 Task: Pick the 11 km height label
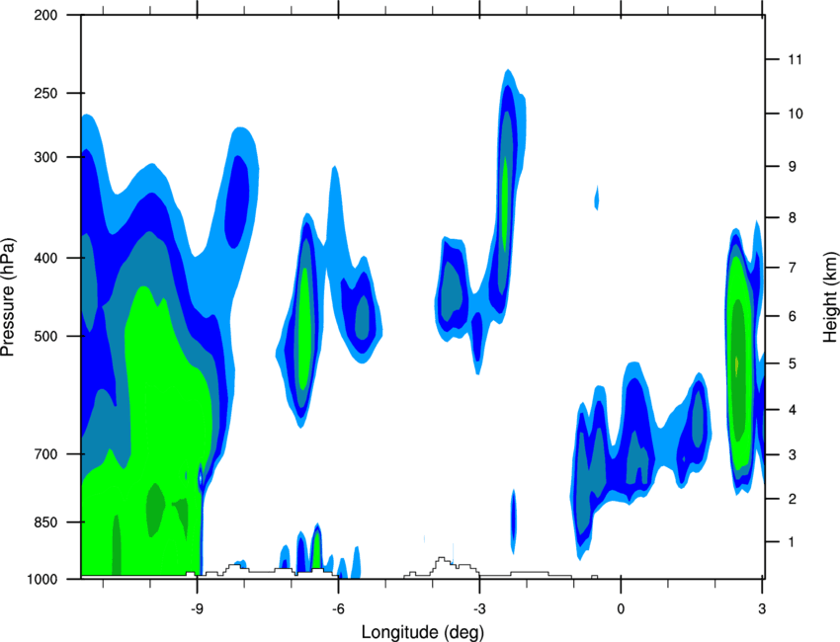tap(795, 59)
